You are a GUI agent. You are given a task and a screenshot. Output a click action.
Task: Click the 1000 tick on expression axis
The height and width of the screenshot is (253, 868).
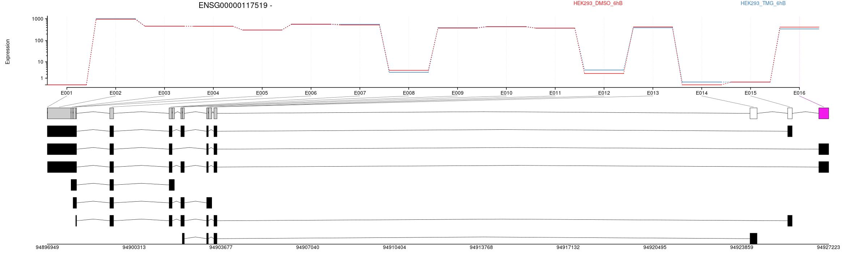tap(37, 19)
